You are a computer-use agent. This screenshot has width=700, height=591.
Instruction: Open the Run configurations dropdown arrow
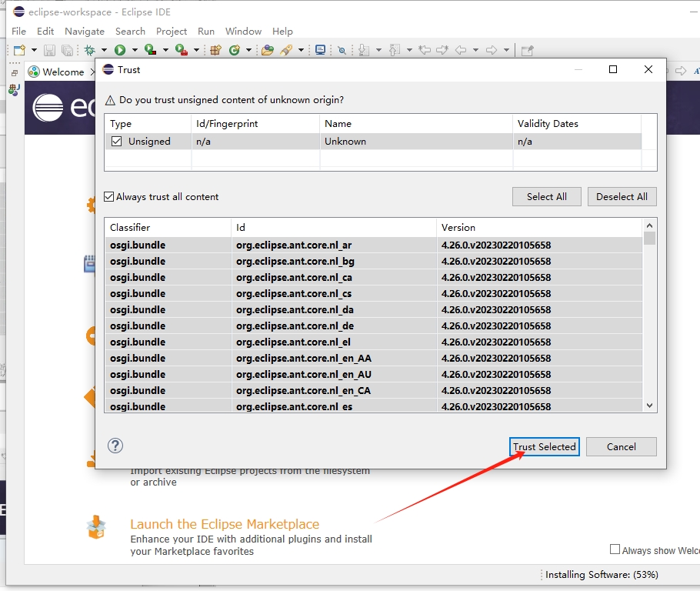[x=135, y=50]
